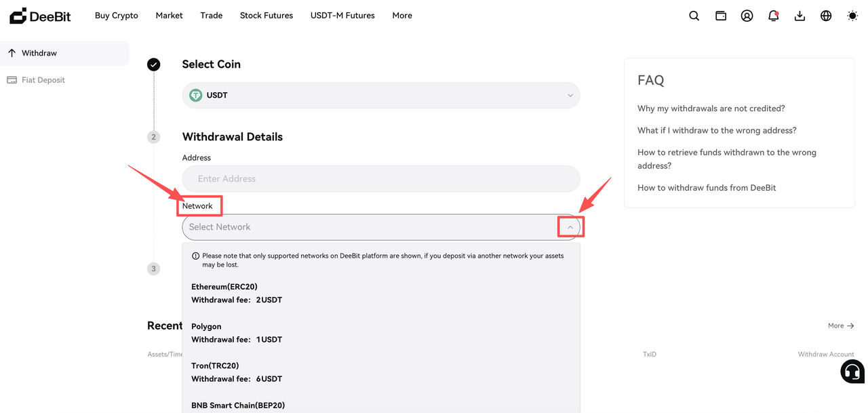Click the 'Withdrawal fee: 6USDT' text
The height and width of the screenshot is (413, 868).
pyautogui.click(x=237, y=379)
